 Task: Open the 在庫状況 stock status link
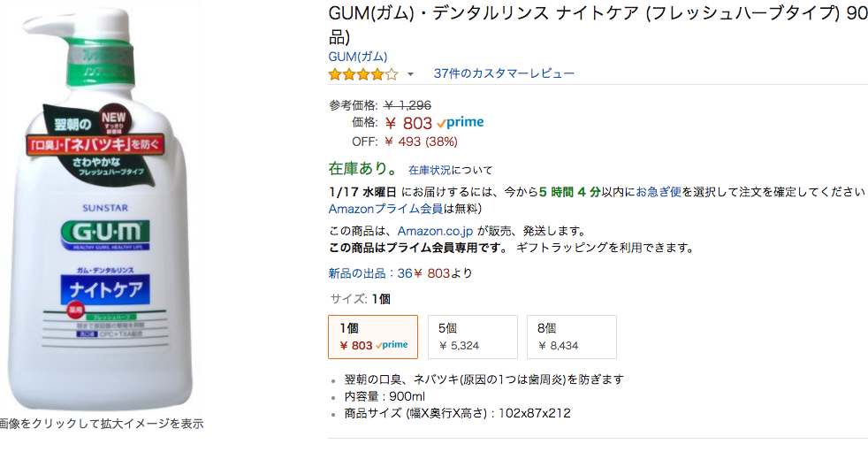[x=430, y=170]
